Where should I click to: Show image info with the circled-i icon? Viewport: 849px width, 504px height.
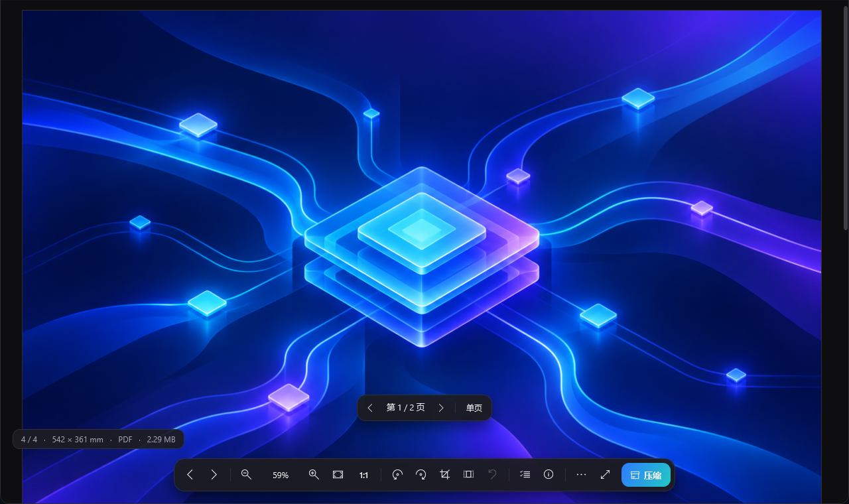pyautogui.click(x=549, y=475)
